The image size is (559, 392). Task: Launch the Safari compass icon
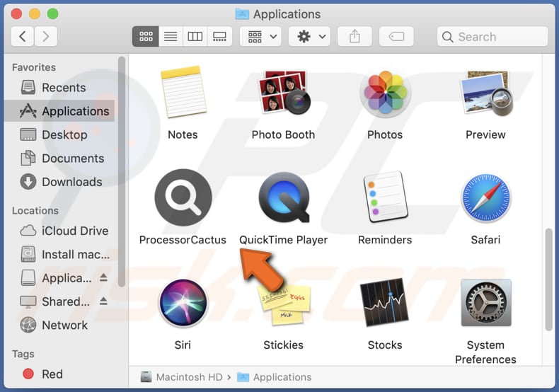486,198
